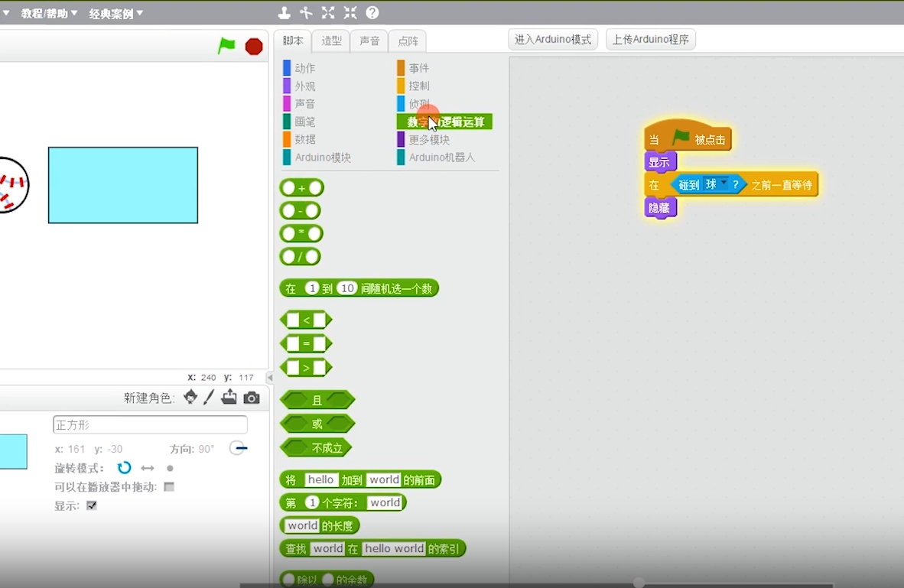Enable 可以在播放器中拖动 checkbox

[169, 487]
